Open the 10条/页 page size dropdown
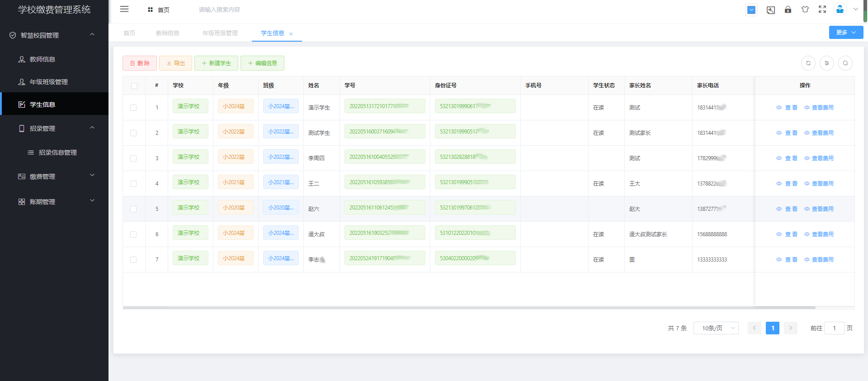Image resolution: width=868 pixels, height=381 pixels. coord(716,328)
